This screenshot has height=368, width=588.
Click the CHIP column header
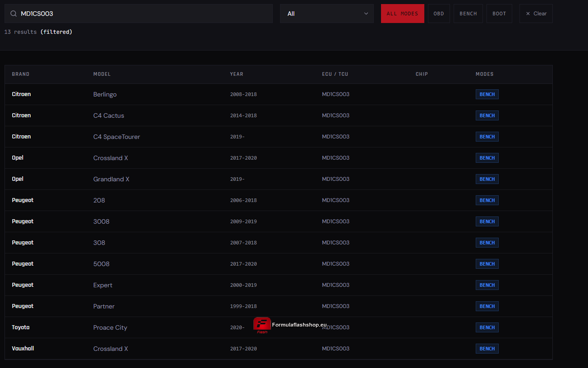(x=422, y=74)
